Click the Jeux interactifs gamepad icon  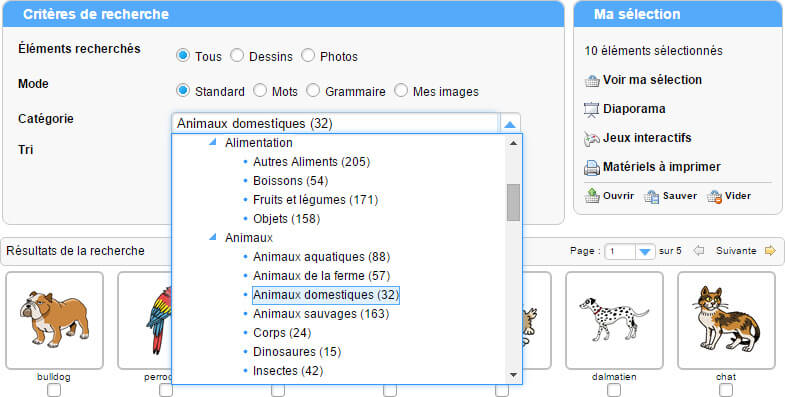click(592, 139)
